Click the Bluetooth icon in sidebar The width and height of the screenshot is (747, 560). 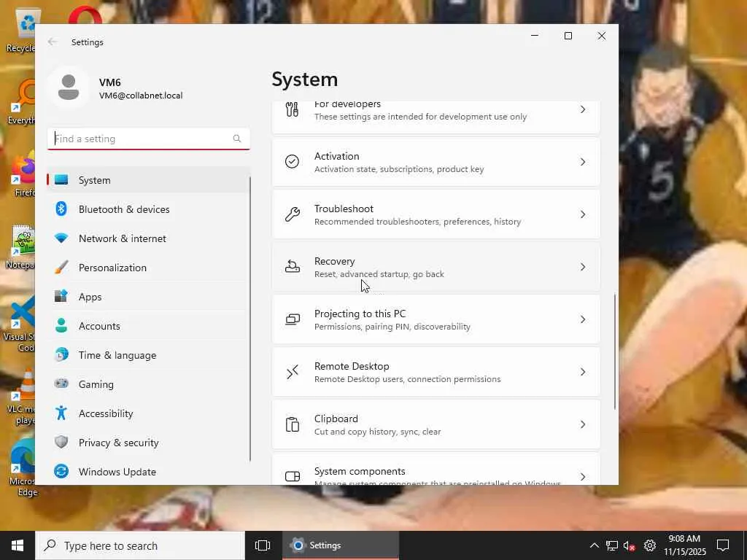coord(61,209)
